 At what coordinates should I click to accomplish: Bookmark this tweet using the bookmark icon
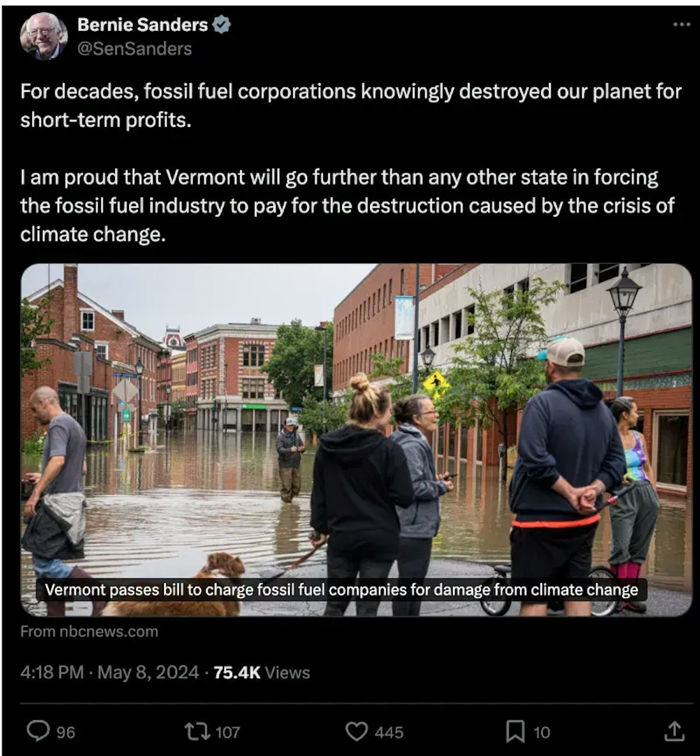[x=515, y=731]
